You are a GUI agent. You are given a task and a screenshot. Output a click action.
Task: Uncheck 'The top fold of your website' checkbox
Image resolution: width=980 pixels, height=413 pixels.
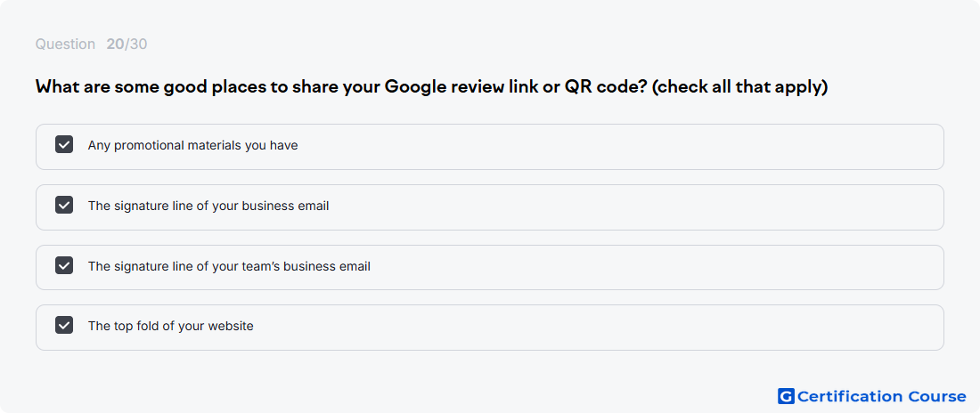tap(64, 326)
